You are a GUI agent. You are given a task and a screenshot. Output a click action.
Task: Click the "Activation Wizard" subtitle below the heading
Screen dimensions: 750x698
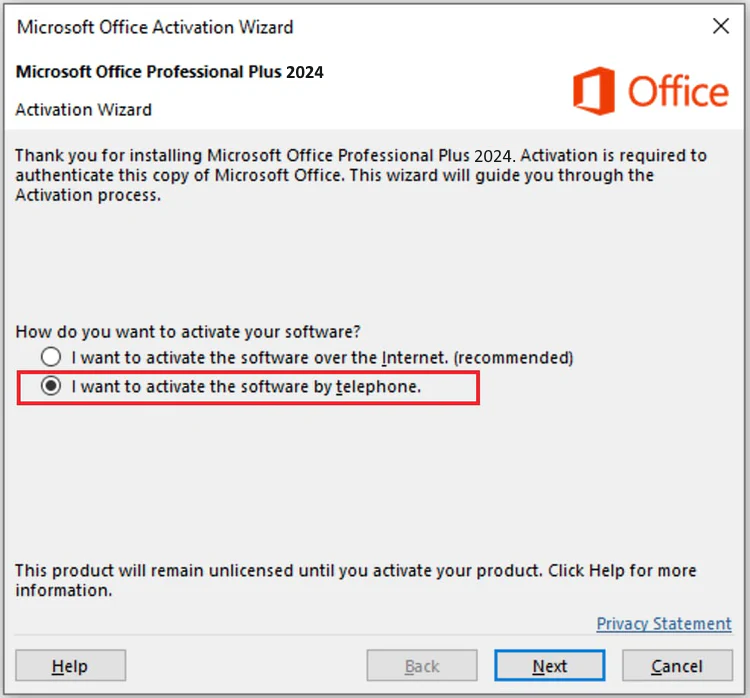click(84, 109)
